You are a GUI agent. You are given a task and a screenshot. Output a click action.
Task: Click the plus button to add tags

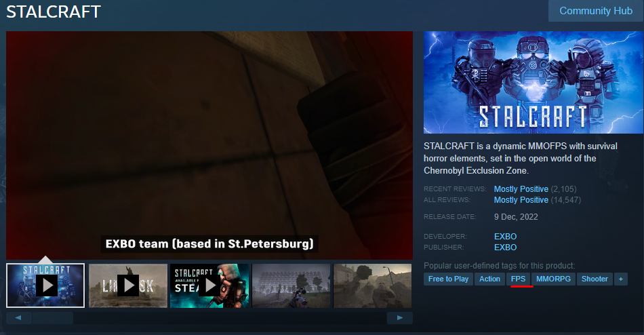pos(620,279)
